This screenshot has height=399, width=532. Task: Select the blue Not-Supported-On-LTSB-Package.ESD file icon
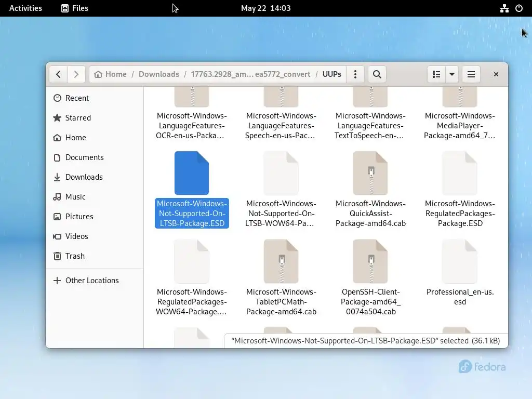[192, 173]
